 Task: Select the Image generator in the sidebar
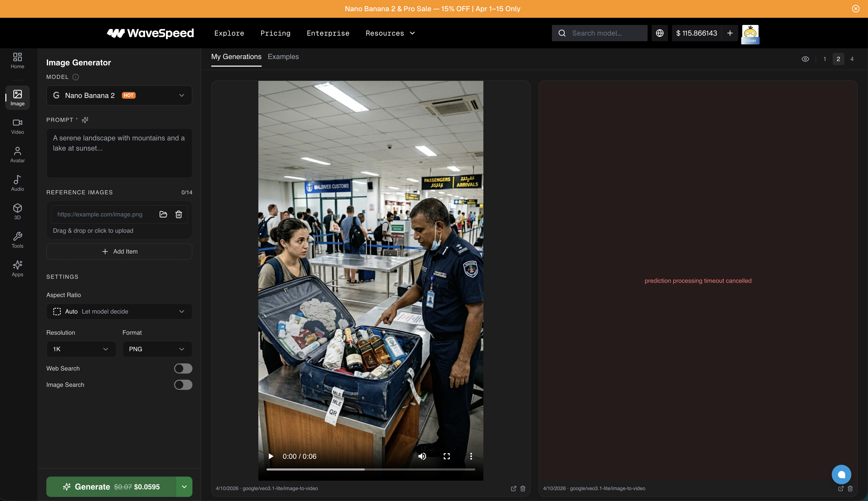(x=17, y=97)
